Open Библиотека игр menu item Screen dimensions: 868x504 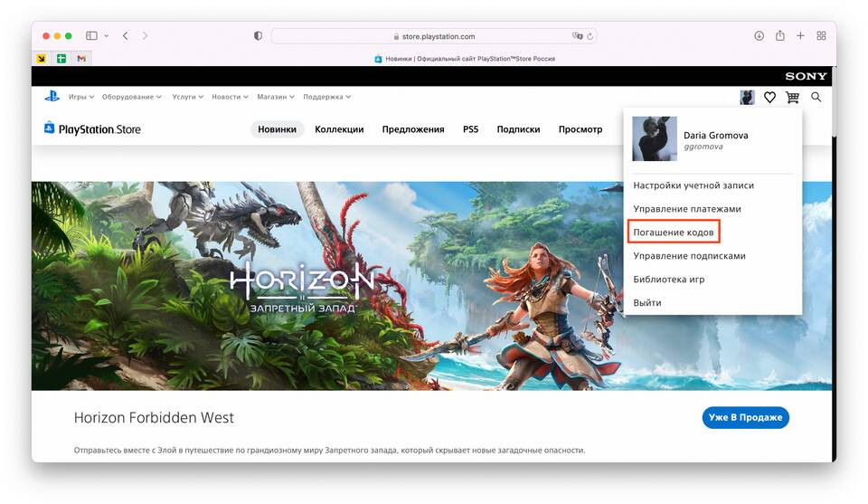click(669, 279)
